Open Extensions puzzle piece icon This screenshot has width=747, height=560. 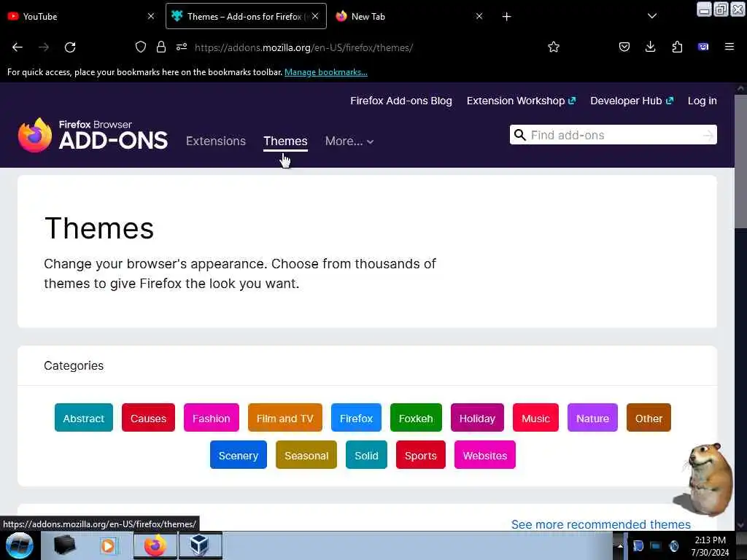click(677, 47)
